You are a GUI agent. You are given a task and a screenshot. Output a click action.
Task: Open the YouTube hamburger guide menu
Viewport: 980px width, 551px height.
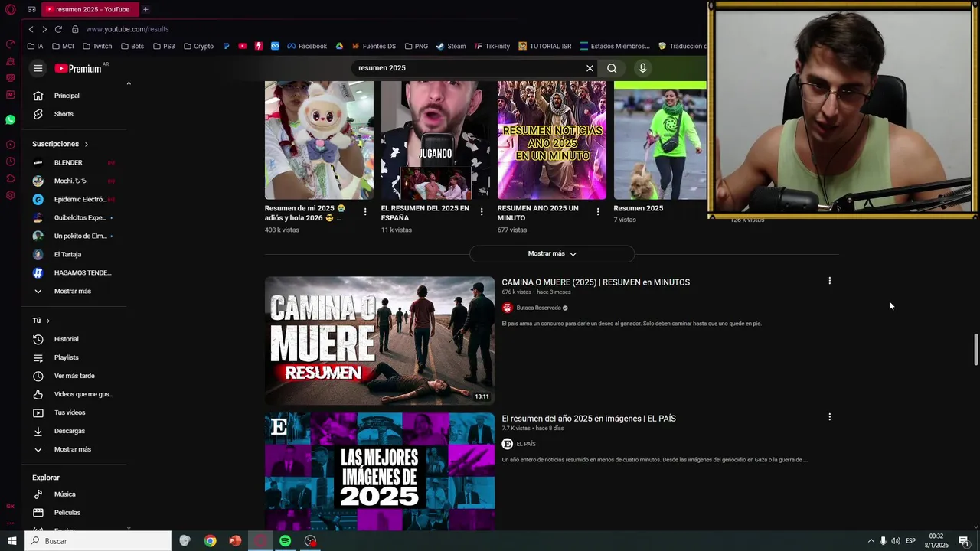coord(38,68)
